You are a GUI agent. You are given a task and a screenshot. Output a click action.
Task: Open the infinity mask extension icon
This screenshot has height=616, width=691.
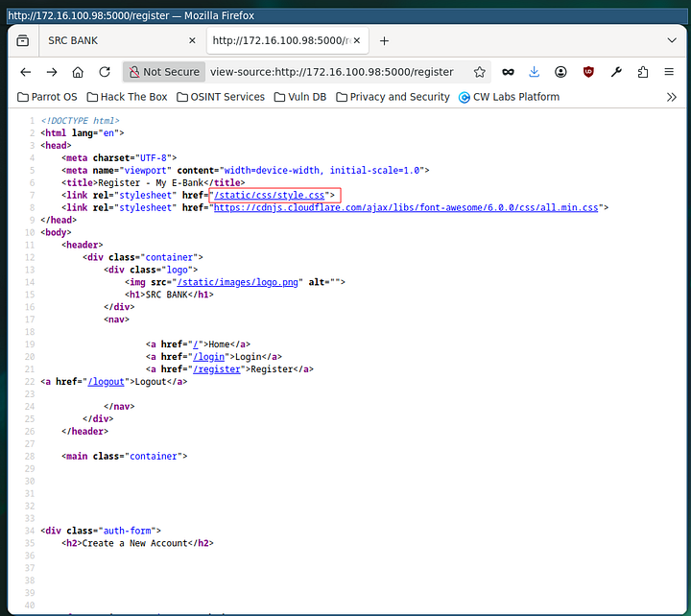tap(508, 72)
